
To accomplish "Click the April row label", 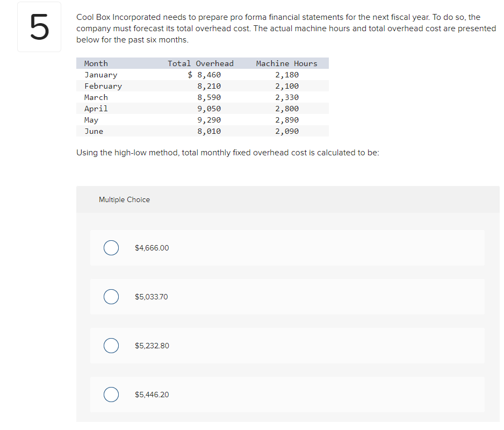I will [96, 109].
